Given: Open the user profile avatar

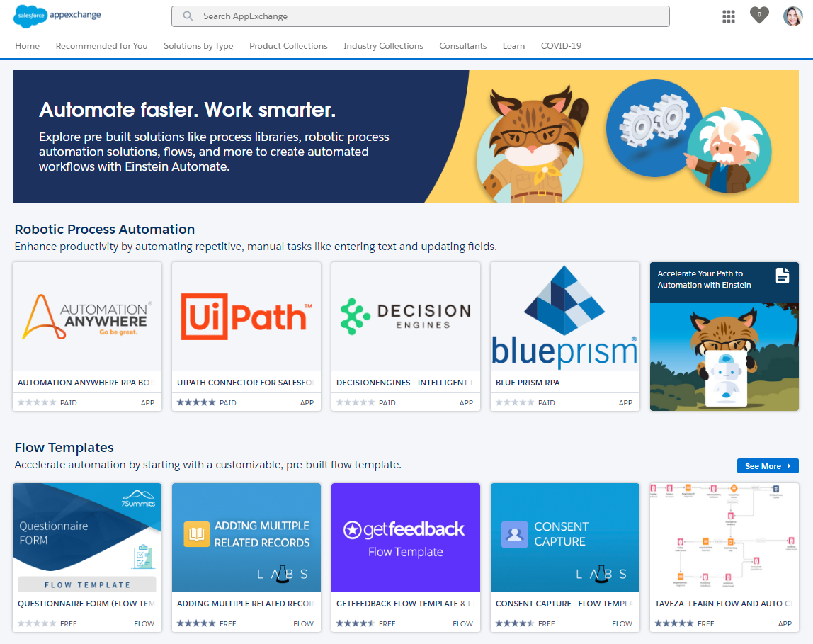Looking at the screenshot, I should pyautogui.click(x=792, y=16).
